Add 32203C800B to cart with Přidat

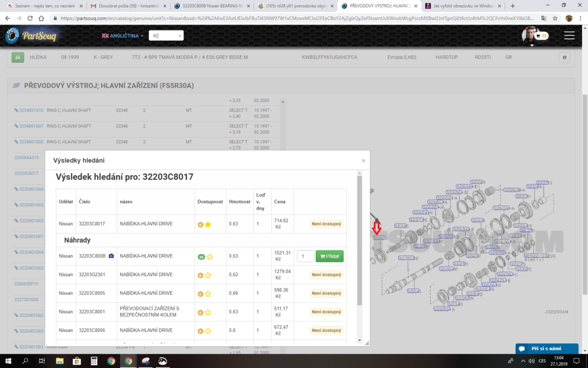click(330, 256)
